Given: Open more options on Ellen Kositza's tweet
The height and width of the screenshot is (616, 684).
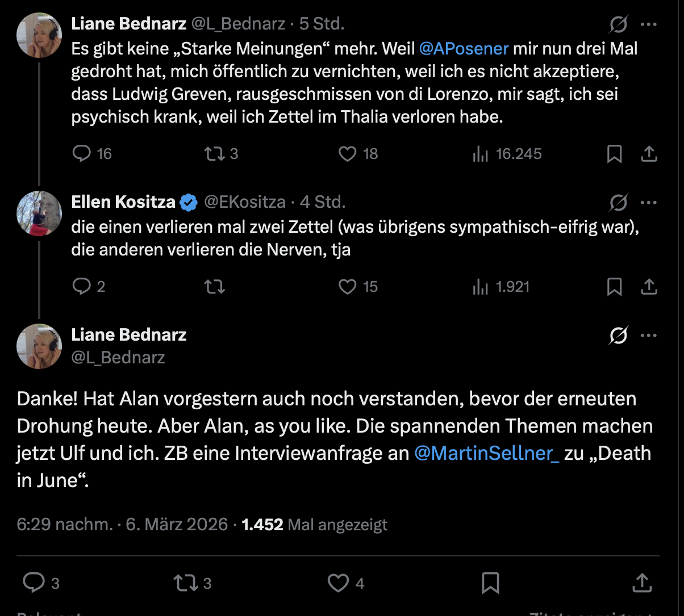Looking at the screenshot, I should [x=649, y=202].
